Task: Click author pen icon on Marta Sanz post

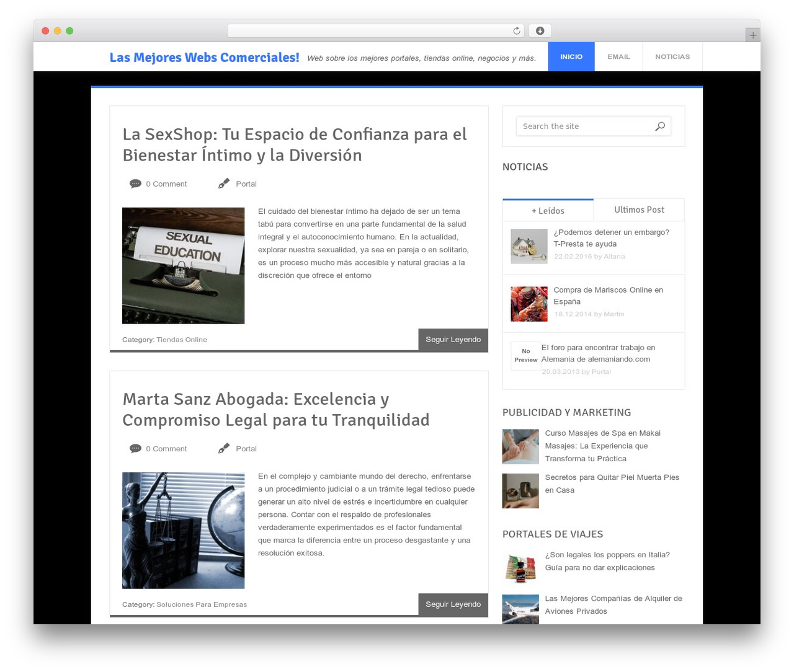Action: pos(224,448)
